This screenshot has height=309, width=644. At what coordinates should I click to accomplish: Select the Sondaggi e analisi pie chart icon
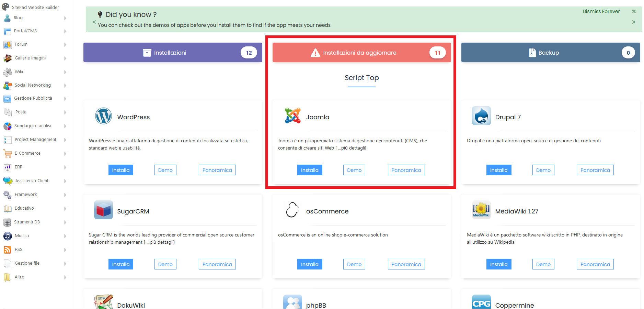coord(7,126)
